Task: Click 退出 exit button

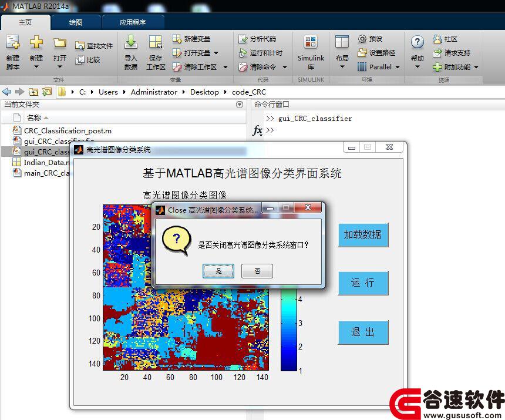Action: (363, 332)
